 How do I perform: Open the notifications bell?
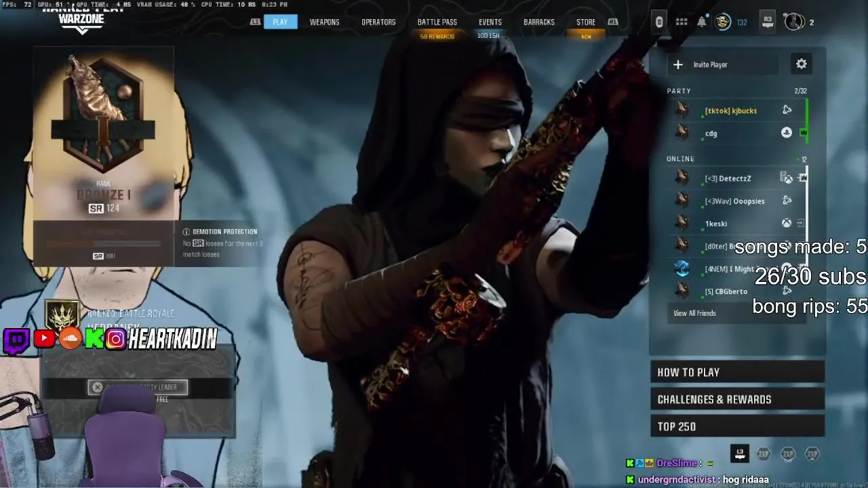tap(702, 22)
